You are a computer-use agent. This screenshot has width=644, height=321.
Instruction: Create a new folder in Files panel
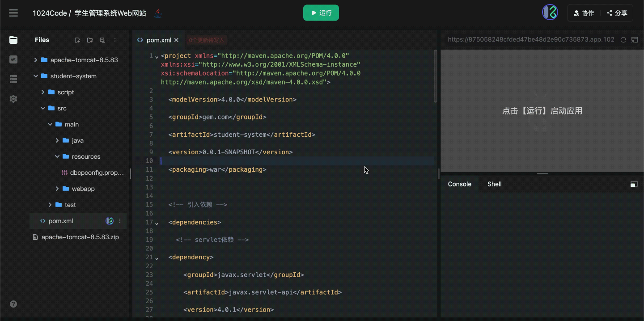pyautogui.click(x=90, y=40)
